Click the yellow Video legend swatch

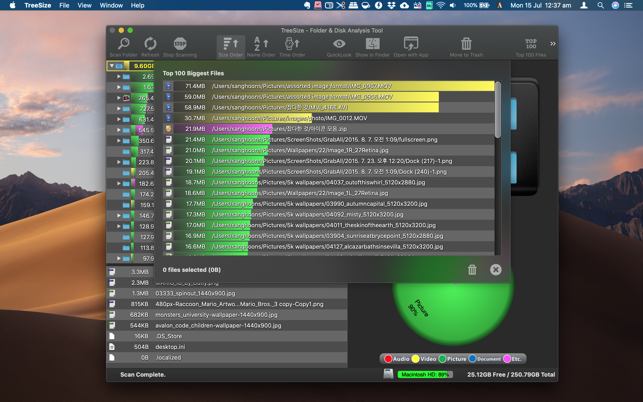point(415,359)
